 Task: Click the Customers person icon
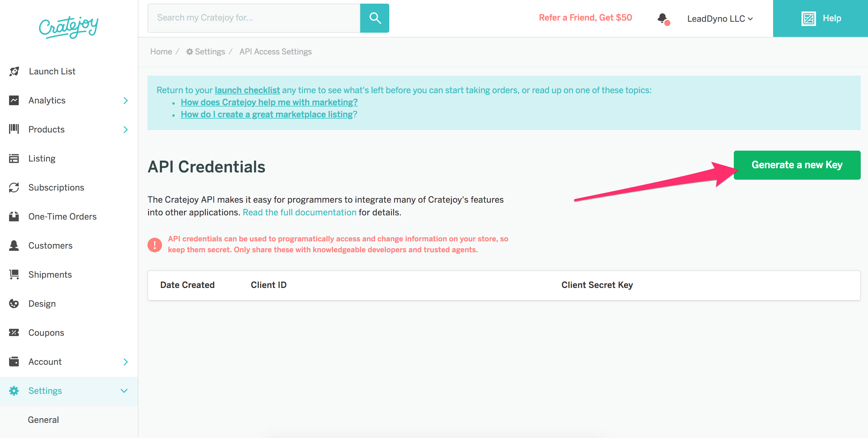[x=14, y=246]
